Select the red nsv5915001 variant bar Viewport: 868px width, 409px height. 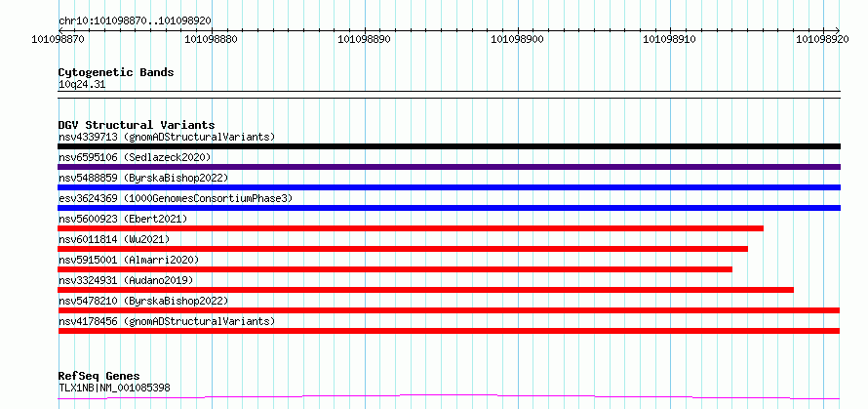(395, 269)
